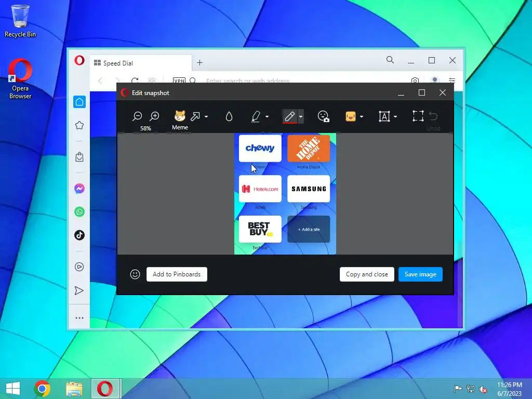
Task: Launch Chrome from the taskbar
Action: 42,389
